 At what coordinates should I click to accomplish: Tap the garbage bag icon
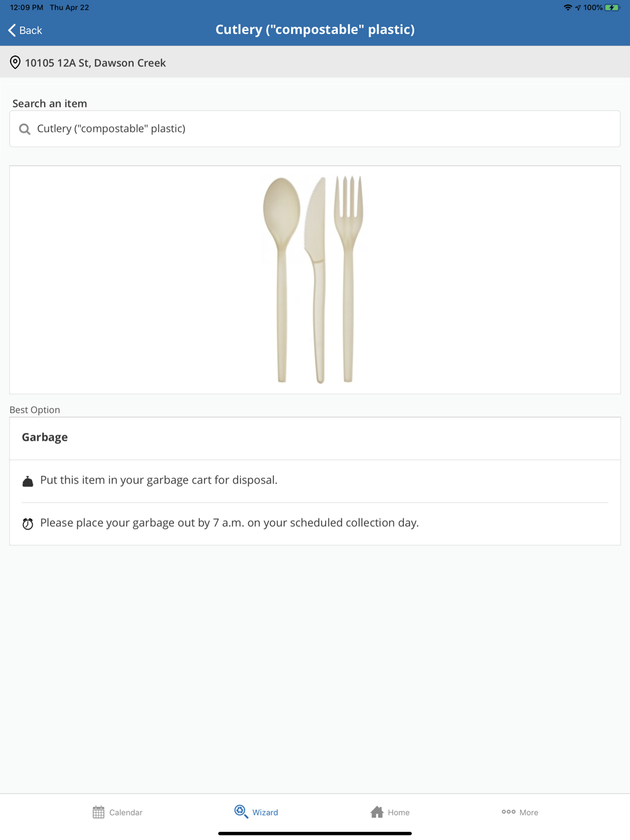coord(28,482)
